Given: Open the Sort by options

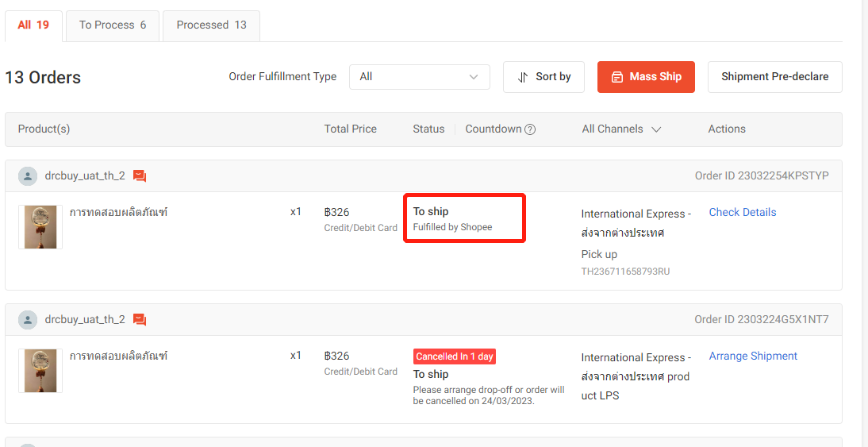Looking at the screenshot, I should [x=543, y=77].
